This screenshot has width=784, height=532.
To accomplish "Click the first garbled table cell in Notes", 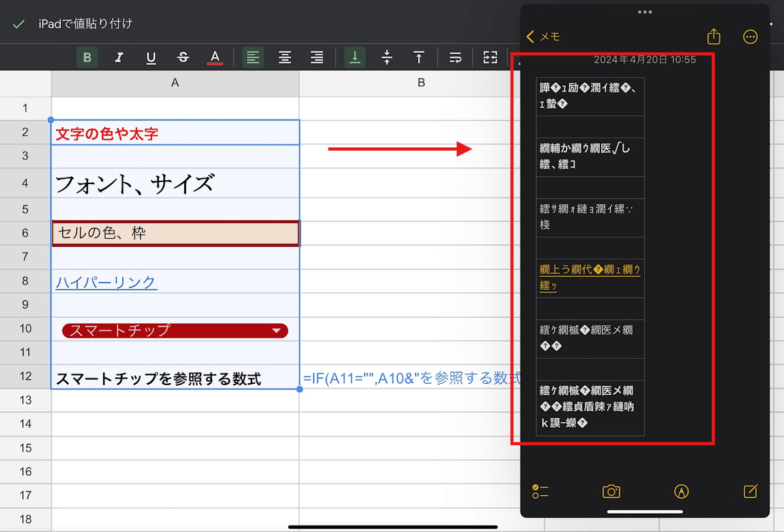I will (591, 96).
